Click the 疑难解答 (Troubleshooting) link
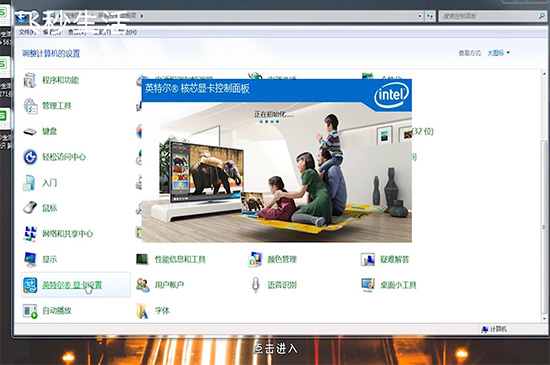550x365 pixels. (x=395, y=259)
